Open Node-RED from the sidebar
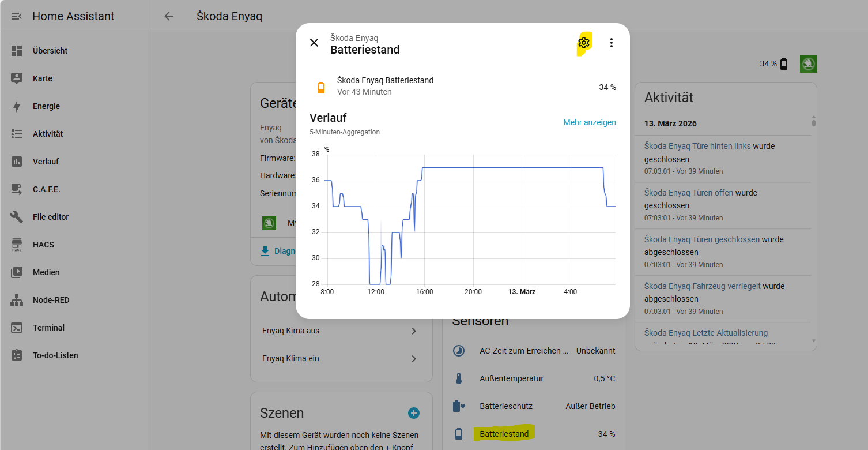 tap(51, 300)
